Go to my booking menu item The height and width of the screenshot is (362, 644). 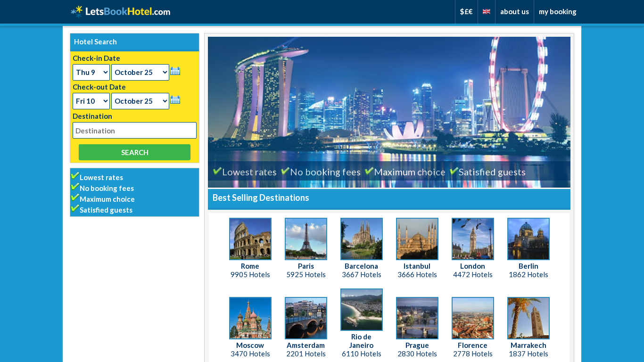[x=557, y=12]
